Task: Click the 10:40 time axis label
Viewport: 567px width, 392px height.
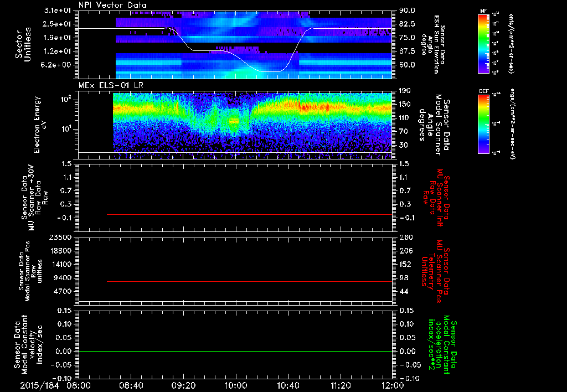Action: [x=288, y=385]
